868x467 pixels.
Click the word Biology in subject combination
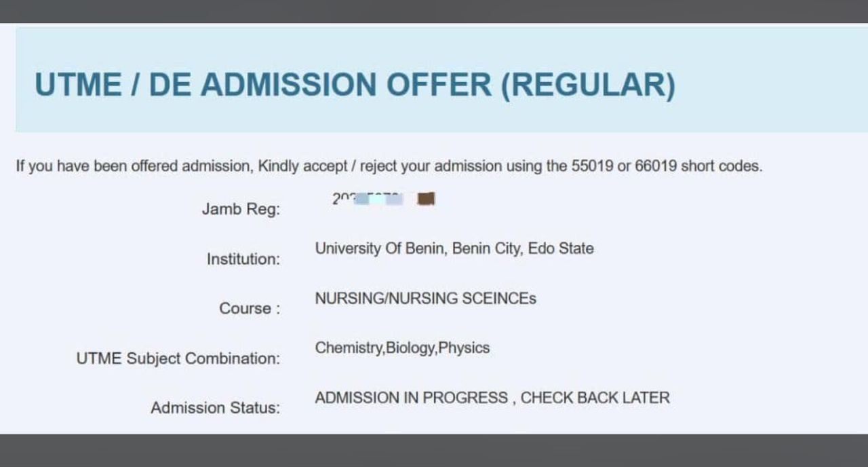coord(410,348)
